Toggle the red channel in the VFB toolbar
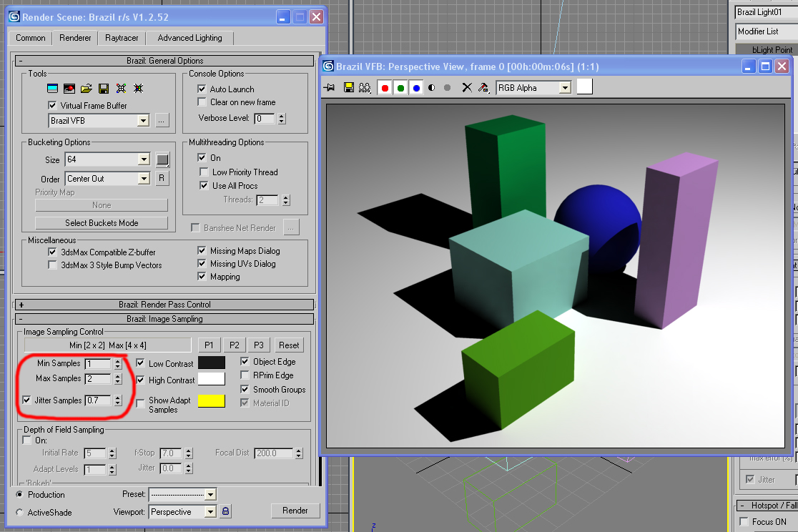The height and width of the screenshot is (532, 798). 385,88
